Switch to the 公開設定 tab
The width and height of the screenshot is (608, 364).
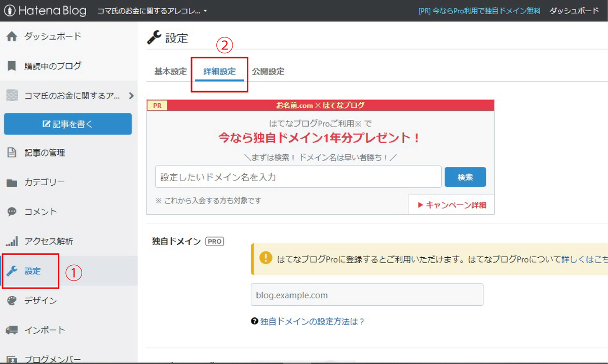tap(268, 71)
